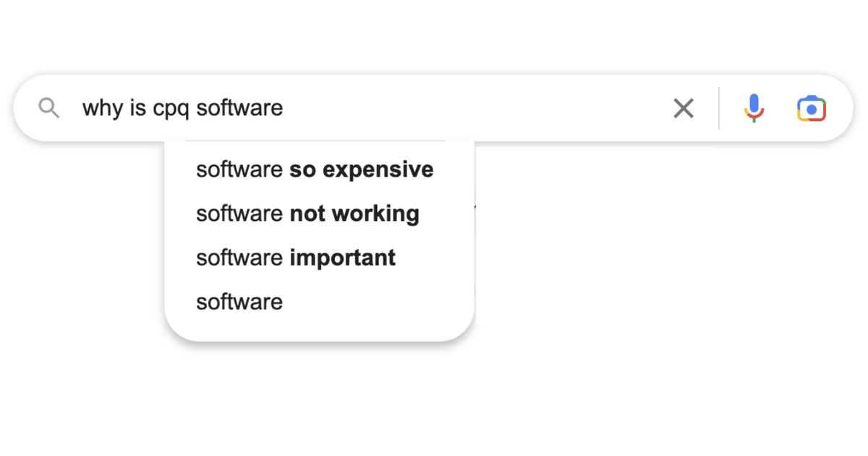Click the magnifying glass search icon

tap(48, 107)
